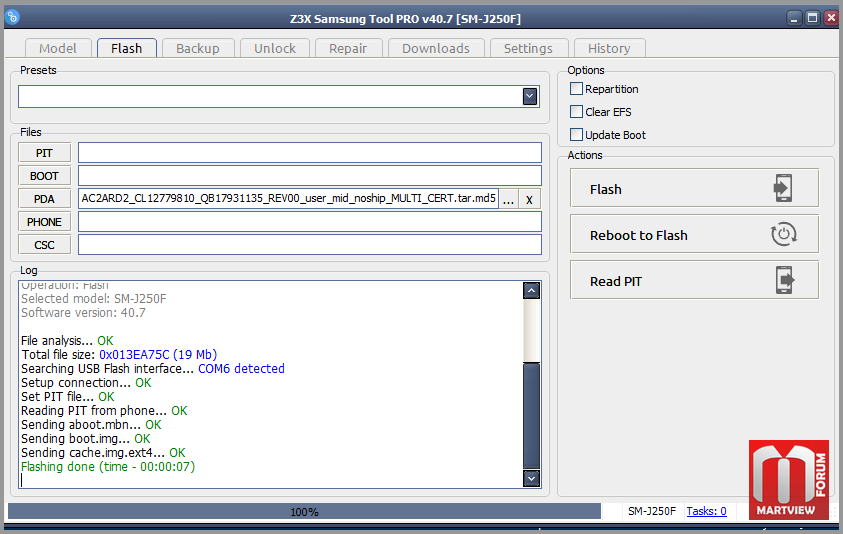Click the log scrollbar up arrow

(x=531, y=290)
